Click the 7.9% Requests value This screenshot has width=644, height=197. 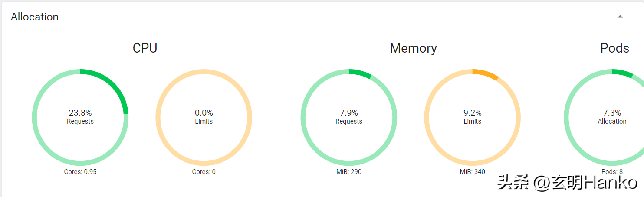(349, 113)
